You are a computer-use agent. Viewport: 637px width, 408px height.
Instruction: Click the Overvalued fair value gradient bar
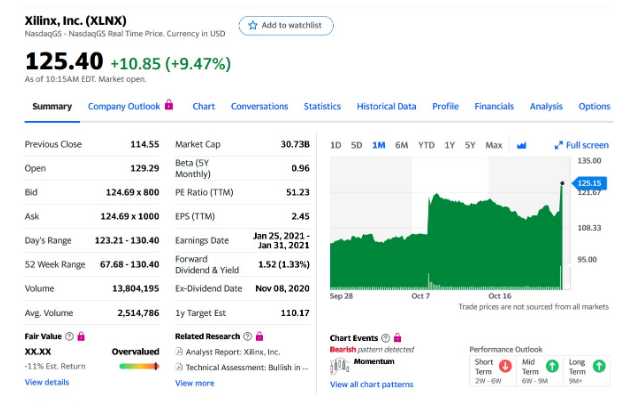point(139,366)
